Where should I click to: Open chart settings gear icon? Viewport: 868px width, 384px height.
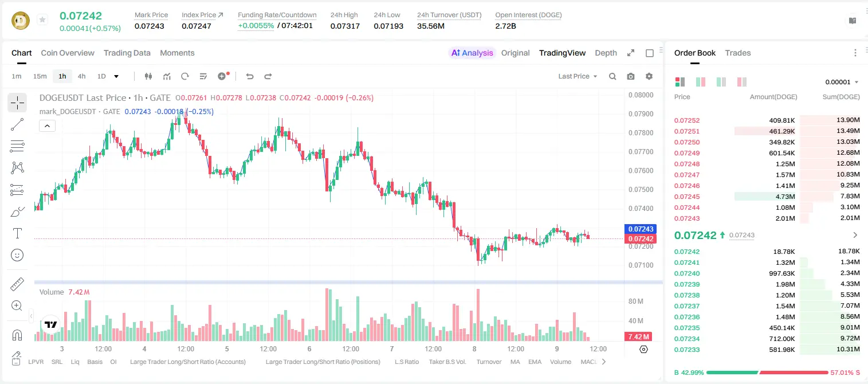pos(649,76)
